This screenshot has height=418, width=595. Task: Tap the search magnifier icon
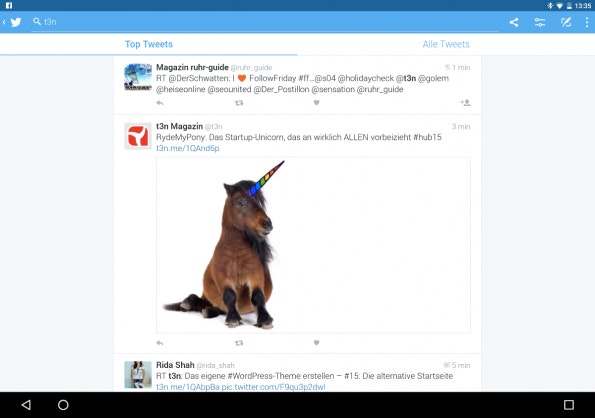(x=37, y=22)
